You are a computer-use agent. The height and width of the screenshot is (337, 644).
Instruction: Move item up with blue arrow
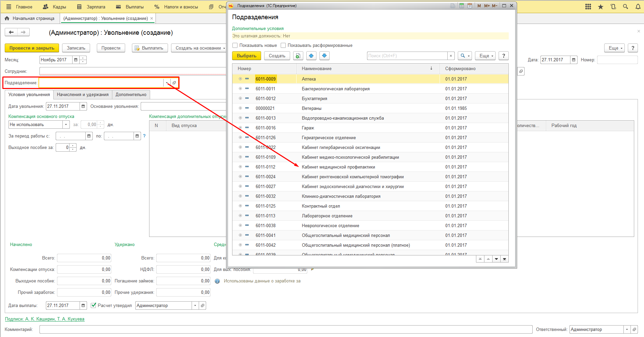(311, 56)
